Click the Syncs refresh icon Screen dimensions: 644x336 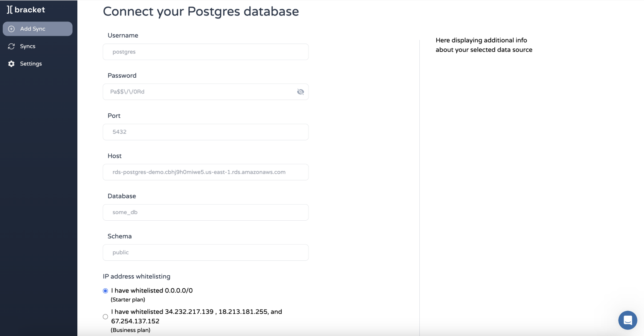[x=12, y=46]
